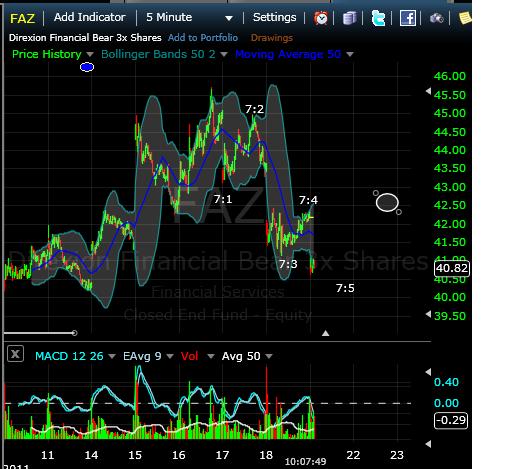512x469 pixels.
Task: Click the 46.00 price axis label
Action: point(450,76)
